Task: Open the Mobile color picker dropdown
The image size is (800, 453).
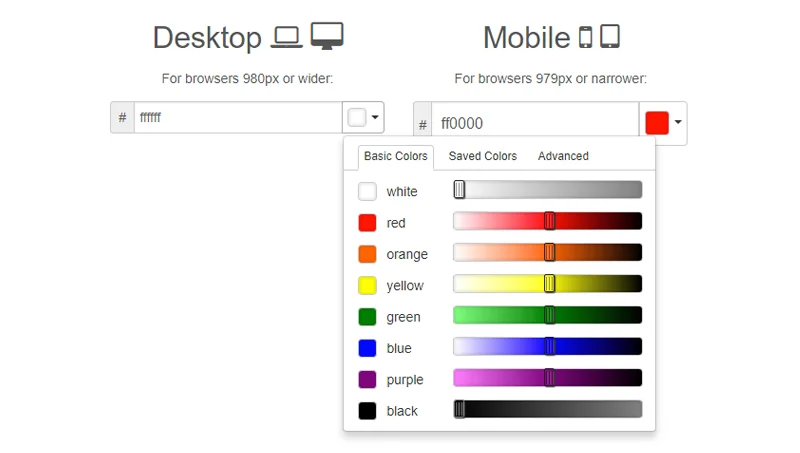Action: pyautogui.click(x=663, y=123)
